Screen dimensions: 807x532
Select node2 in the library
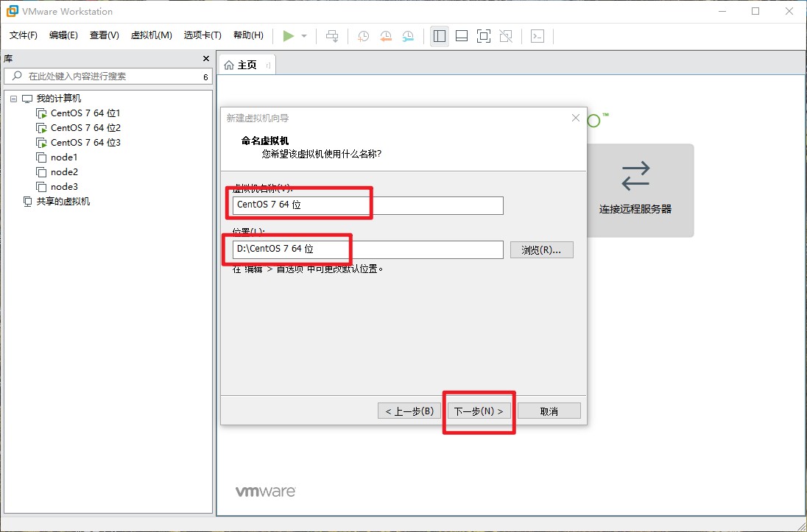[64, 172]
